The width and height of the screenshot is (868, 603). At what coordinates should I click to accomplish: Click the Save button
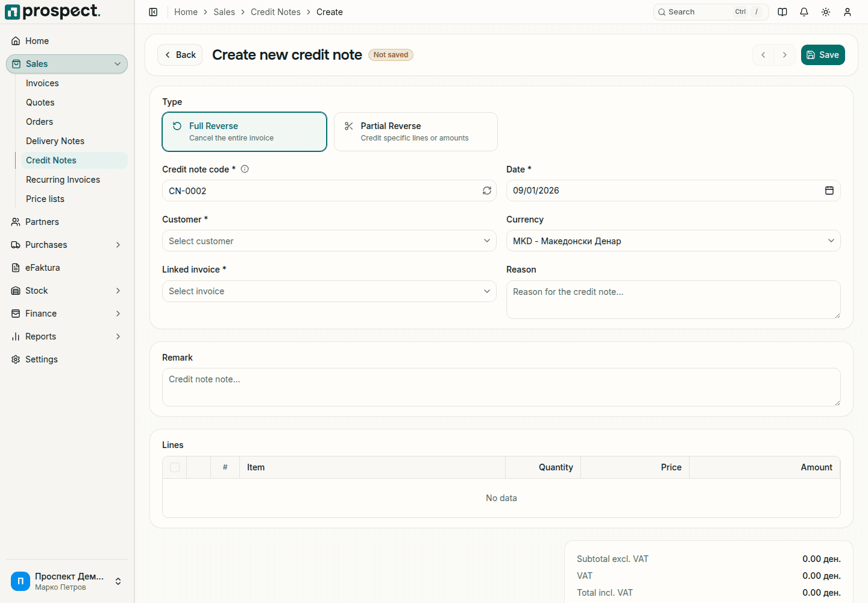(x=823, y=55)
